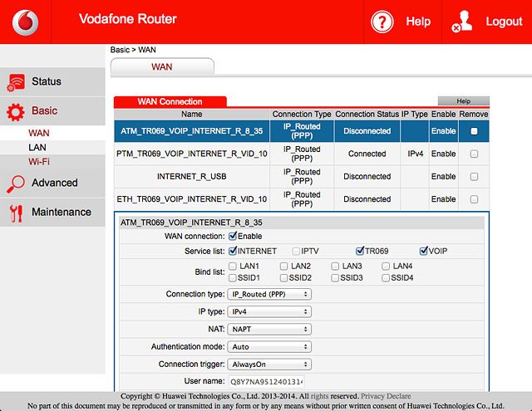Screen dimensions: 532x411
Task: Select LAN in the sidebar submenu
Action: tap(37, 148)
